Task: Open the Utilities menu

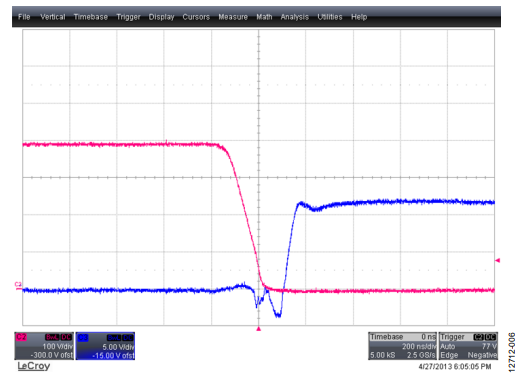Action: click(330, 17)
